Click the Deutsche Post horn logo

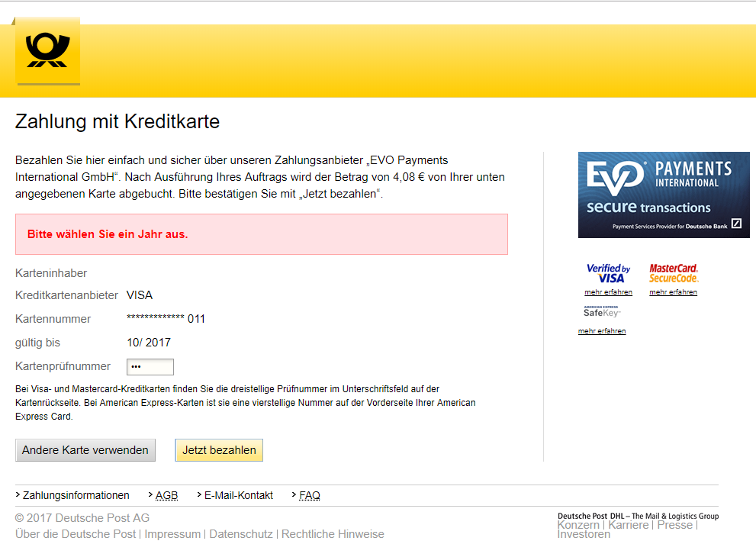tap(47, 52)
